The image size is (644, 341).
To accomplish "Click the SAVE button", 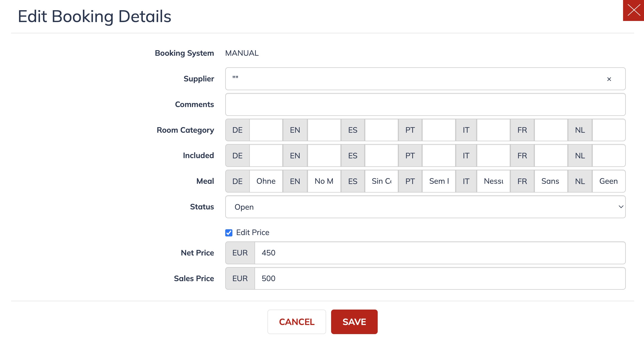I will (354, 322).
